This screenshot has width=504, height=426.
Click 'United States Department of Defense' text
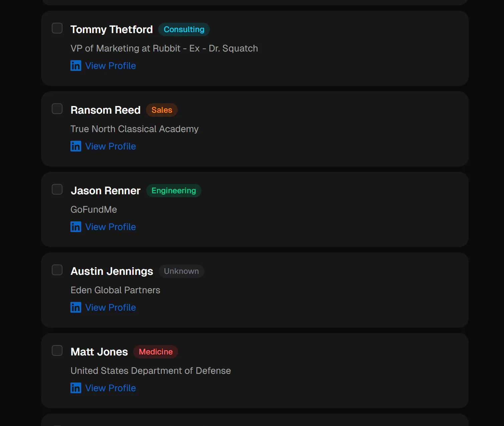[x=151, y=371]
